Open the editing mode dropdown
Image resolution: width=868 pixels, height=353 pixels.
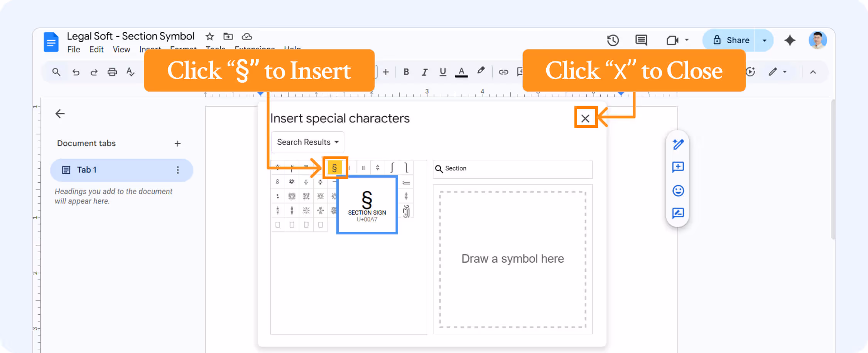(778, 72)
